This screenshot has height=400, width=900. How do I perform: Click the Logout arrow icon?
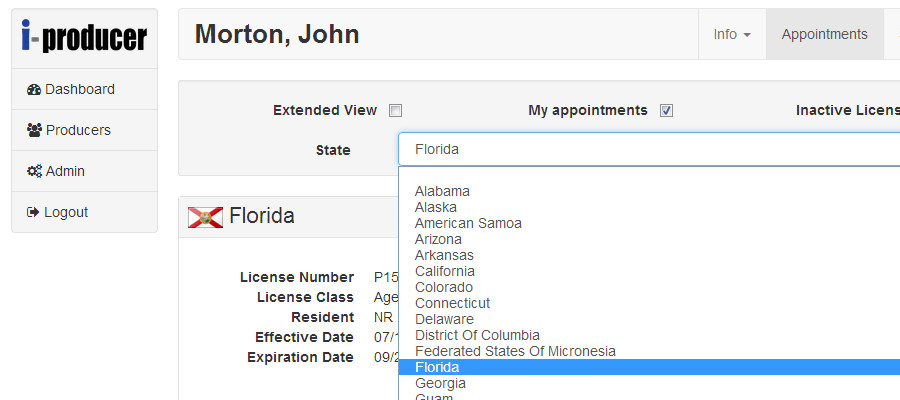(32, 213)
